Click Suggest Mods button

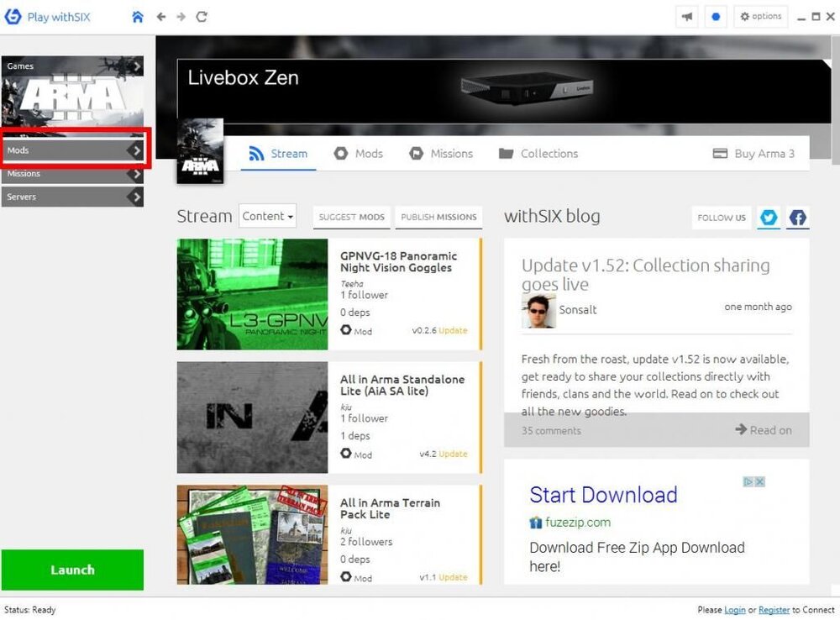[x=351, y=217]
